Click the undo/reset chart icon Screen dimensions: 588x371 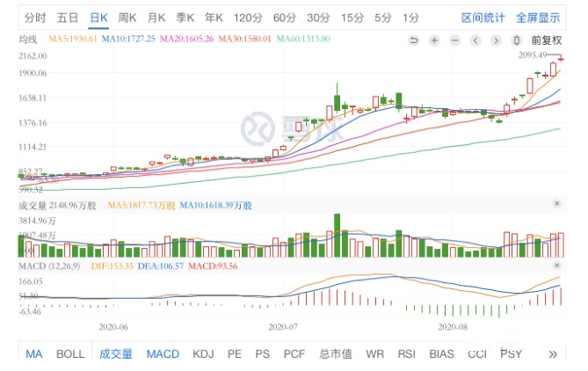414,40
